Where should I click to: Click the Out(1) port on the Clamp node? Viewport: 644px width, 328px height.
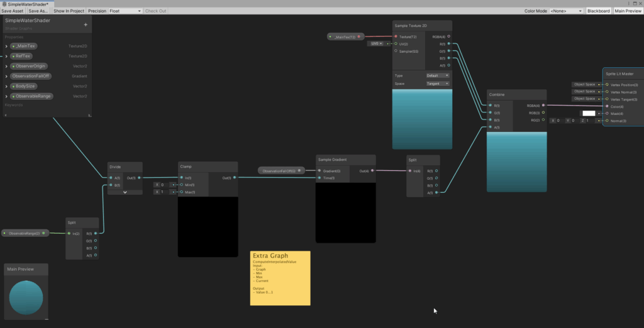coord(234,178)
